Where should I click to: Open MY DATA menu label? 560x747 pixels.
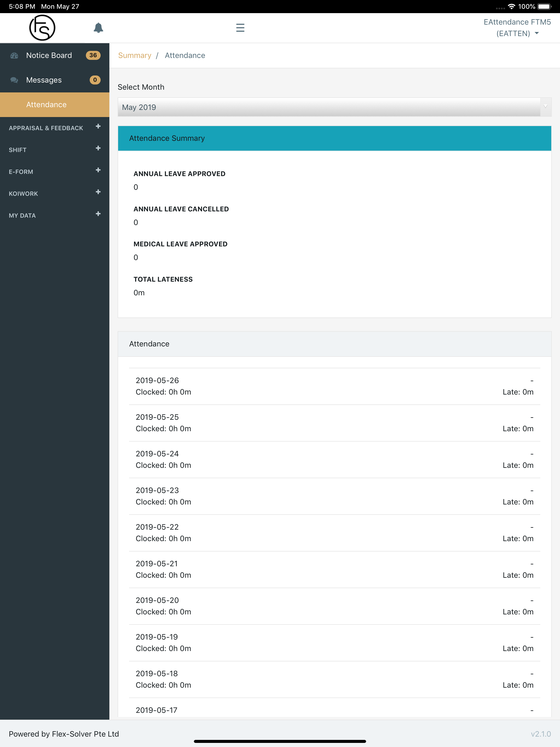pyautogui.click(x=22, y=215)
